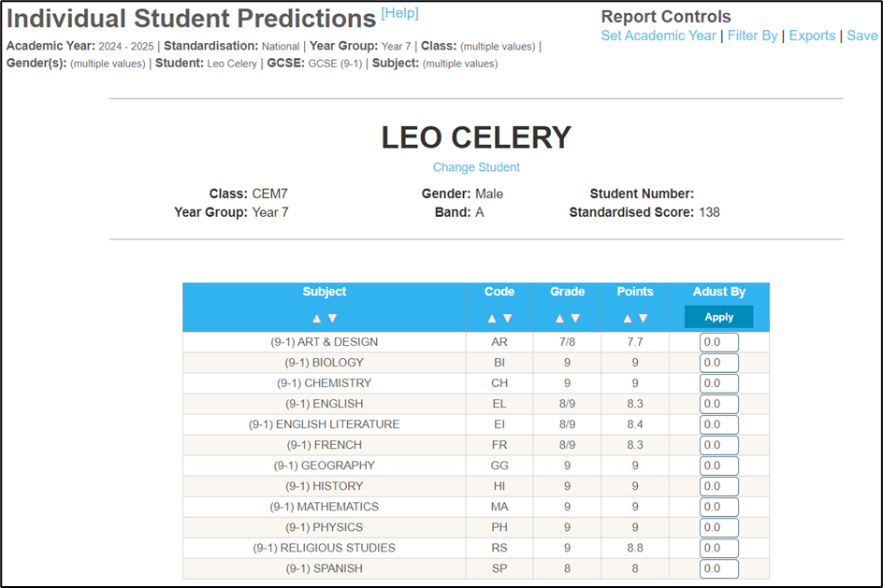Viewport: 883px width, 588px height.
Task: Click the Change Student link
Action: [476, 167]
